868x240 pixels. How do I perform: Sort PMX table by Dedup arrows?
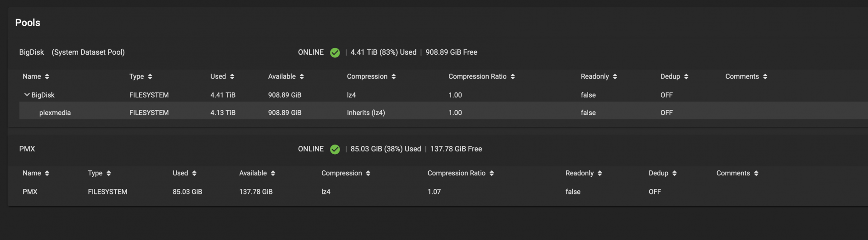click(x=675, y=174)
